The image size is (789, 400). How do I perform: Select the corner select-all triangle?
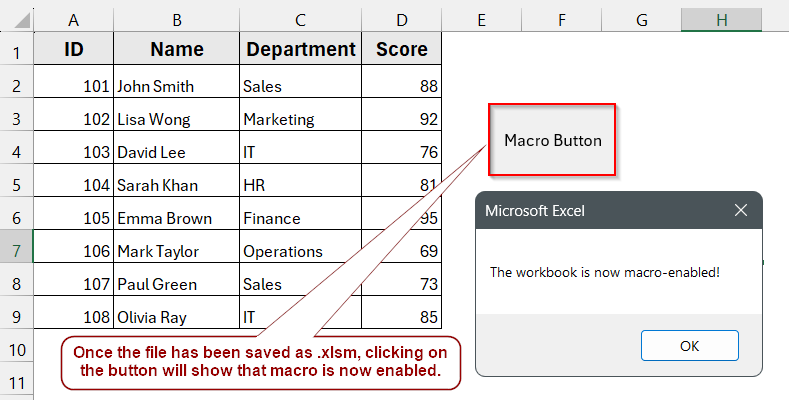pyautogui.click(x=17, y=19)
